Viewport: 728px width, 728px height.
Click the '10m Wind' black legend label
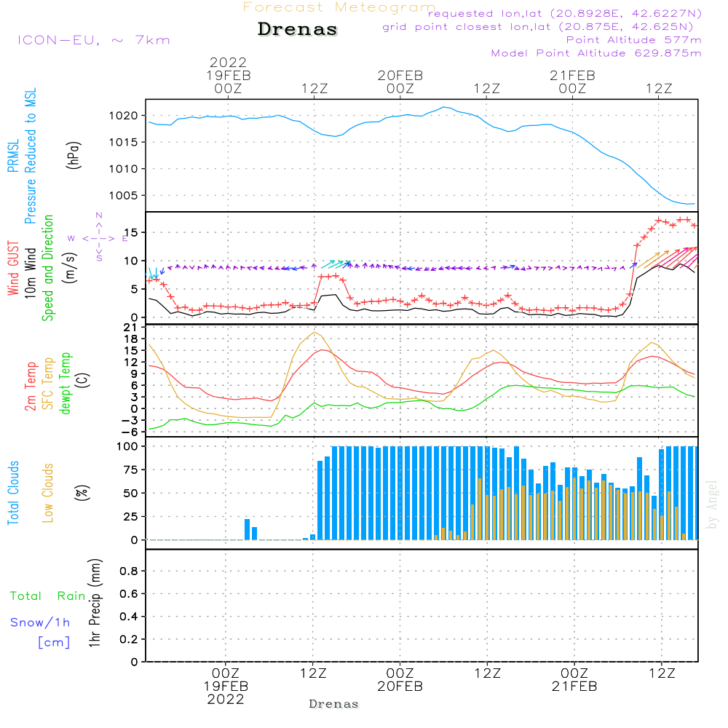tap(30, 272)
